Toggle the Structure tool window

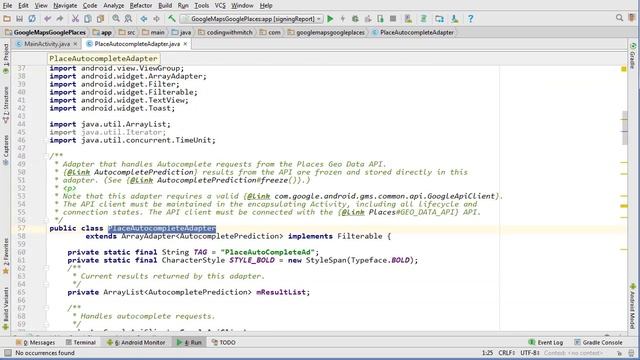[x=6, y=104]
